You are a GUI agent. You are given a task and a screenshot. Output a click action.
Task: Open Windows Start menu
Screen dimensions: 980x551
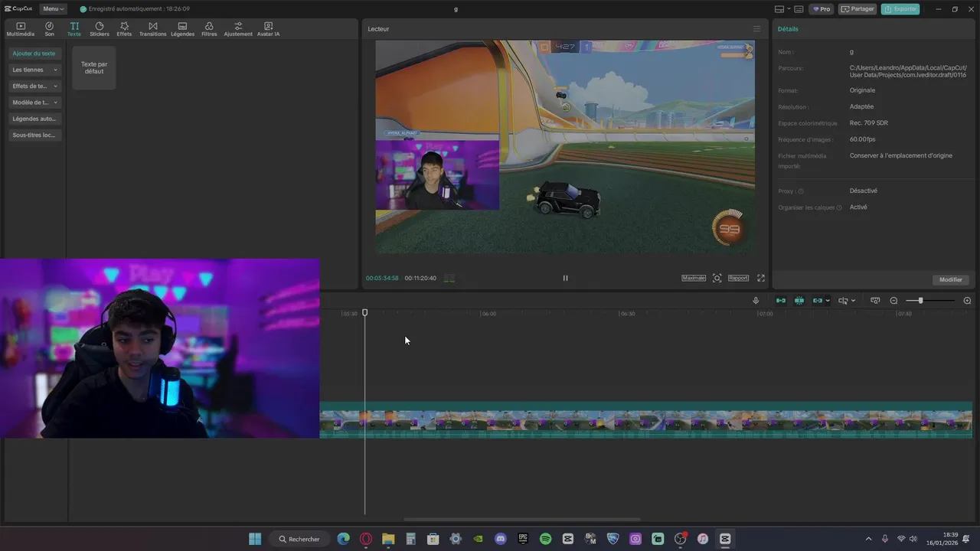pyautogui.click(x=255, y=539)
